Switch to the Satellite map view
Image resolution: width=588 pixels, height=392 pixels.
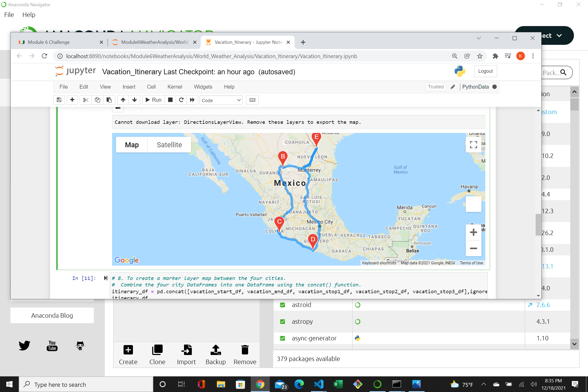point(169,145)
